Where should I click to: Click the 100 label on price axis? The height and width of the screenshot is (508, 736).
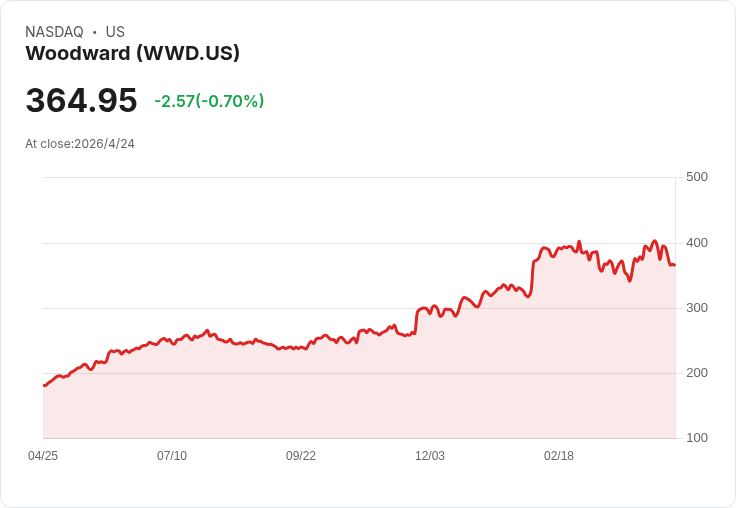pyautogui.click(x=697, y=438)
